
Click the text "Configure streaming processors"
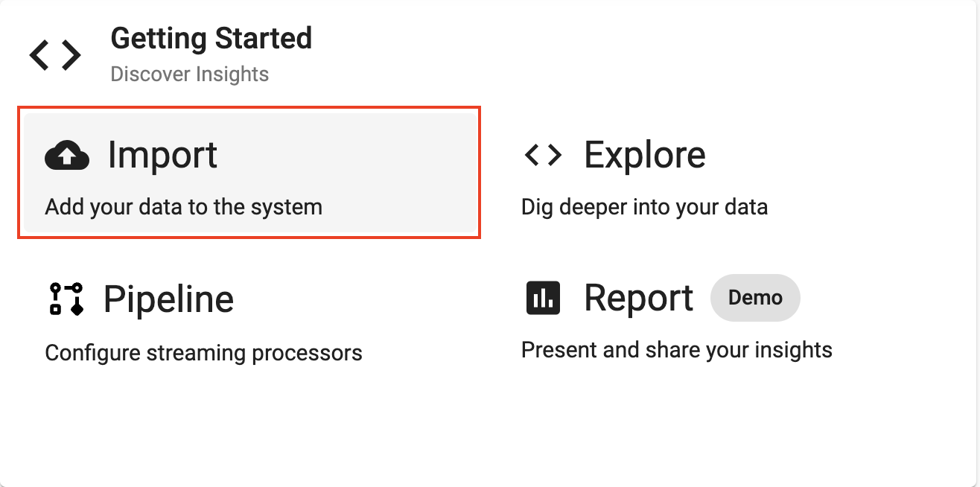click(204, 352)
